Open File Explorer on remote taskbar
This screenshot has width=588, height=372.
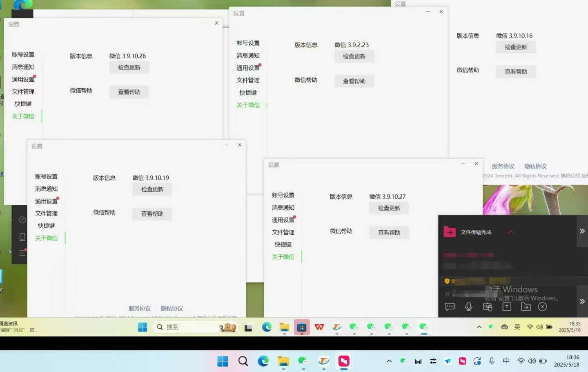point(284,327)
